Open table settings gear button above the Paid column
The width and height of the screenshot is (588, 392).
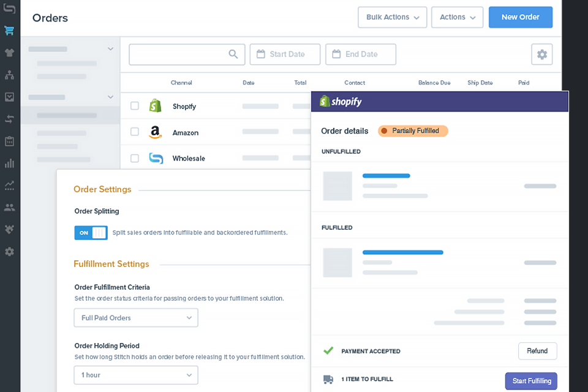click(541, 54)
